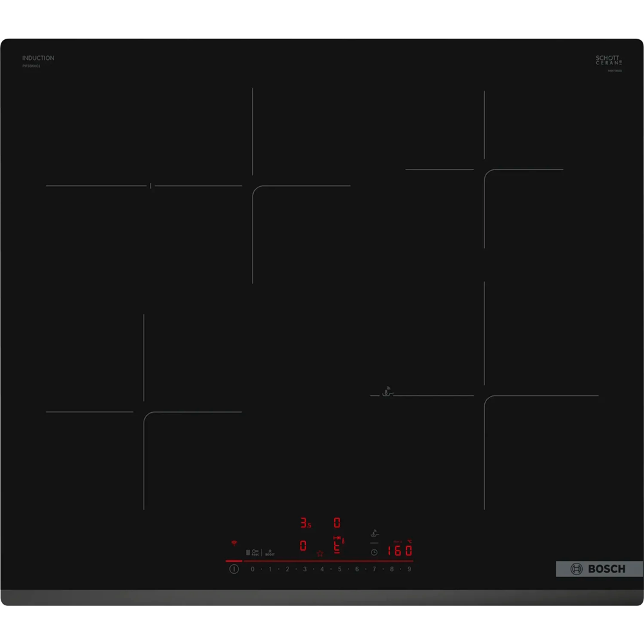
Task: Tap the pause bars icon
Action: tap(247, 553)
